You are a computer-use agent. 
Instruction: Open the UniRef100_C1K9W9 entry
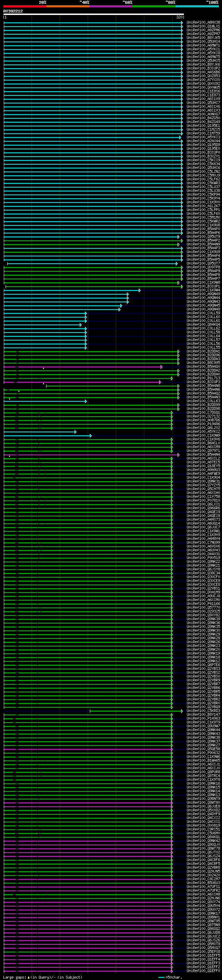pyautogui.click(x=203, y=436)
